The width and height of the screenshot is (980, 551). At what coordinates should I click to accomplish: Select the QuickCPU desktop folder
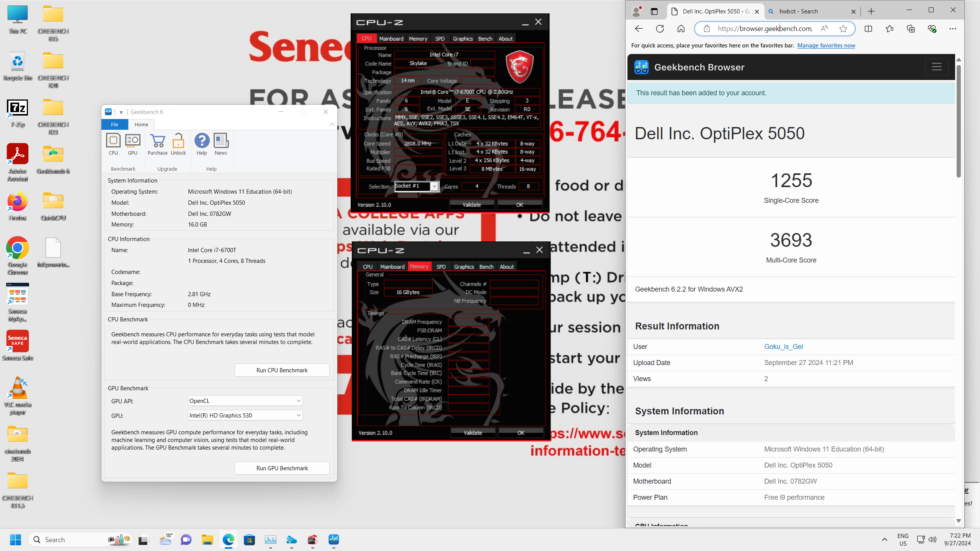53,207
